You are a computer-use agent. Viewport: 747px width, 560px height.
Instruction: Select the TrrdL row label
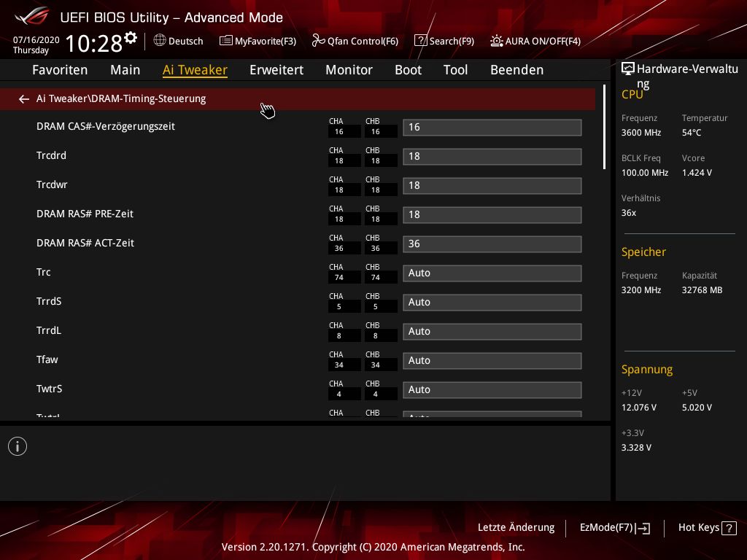49,330
